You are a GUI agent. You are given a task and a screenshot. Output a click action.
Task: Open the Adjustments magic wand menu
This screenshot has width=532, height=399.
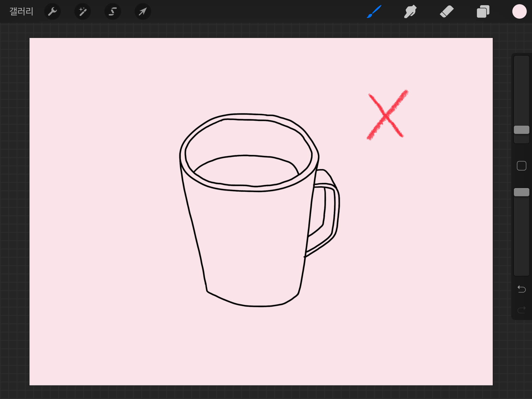[x=83, y=12]
